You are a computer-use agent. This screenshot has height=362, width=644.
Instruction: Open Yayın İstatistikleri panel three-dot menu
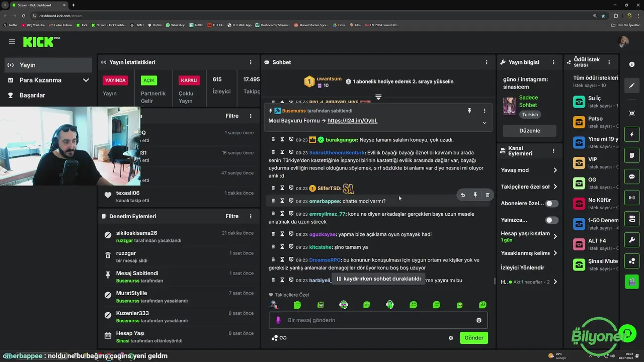click(x=251, y=62)
